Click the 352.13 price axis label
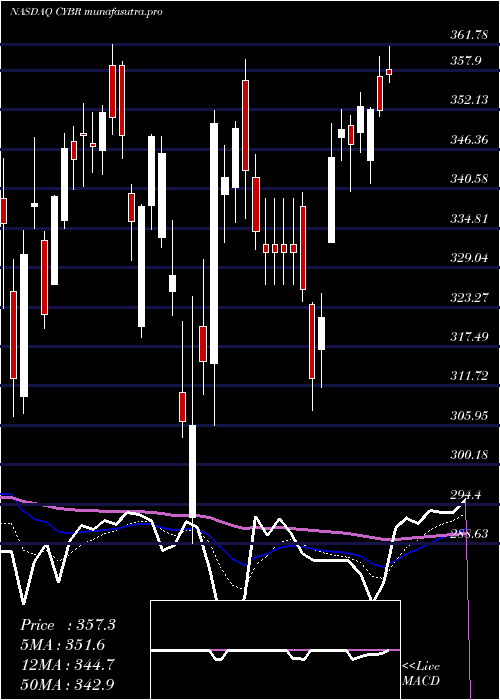 click(469, 100)
